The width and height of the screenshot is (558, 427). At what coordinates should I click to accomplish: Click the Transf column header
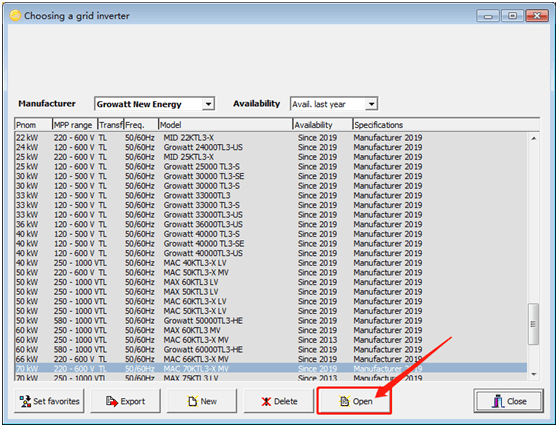(111, 125)
